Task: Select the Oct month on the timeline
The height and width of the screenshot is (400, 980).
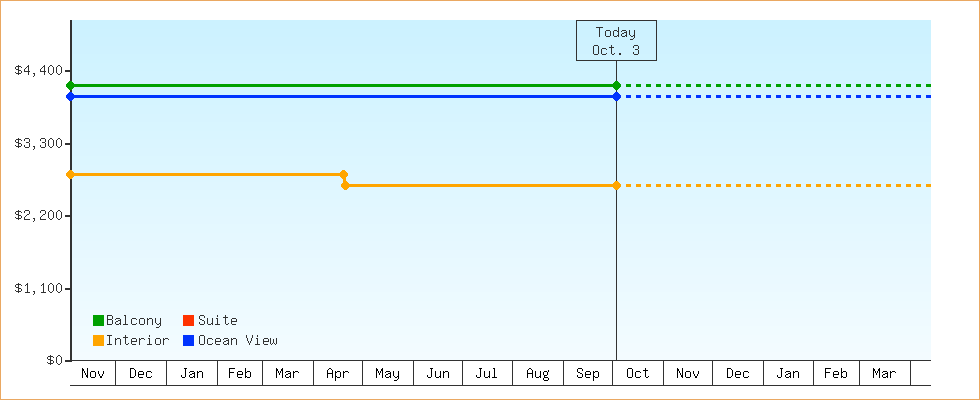Action: pyautogui.click(x=637, y=374)
